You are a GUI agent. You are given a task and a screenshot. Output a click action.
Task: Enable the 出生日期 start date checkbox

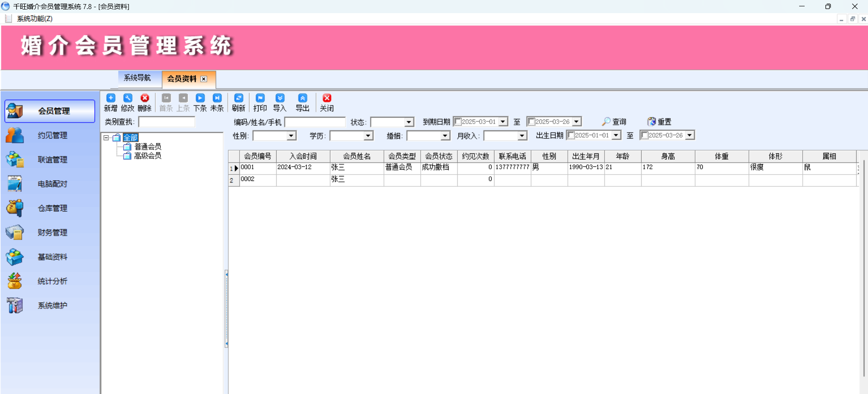pos(571,135)
